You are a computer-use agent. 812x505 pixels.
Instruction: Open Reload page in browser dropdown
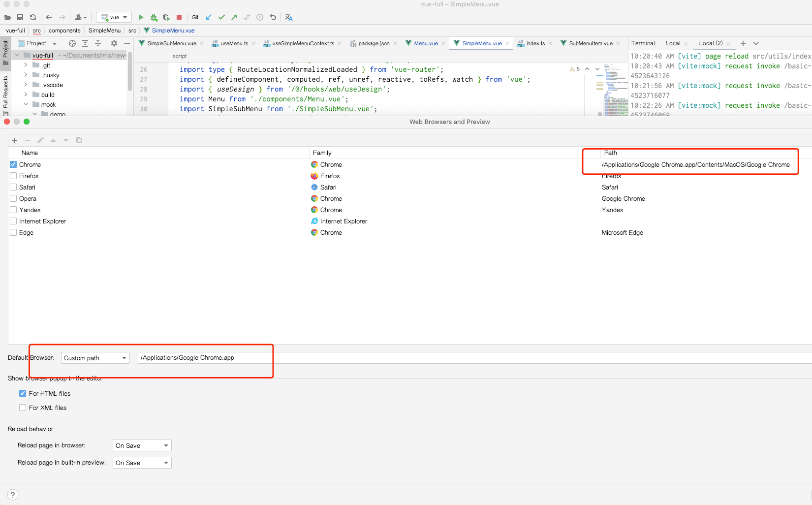click(x=142, y=445)
